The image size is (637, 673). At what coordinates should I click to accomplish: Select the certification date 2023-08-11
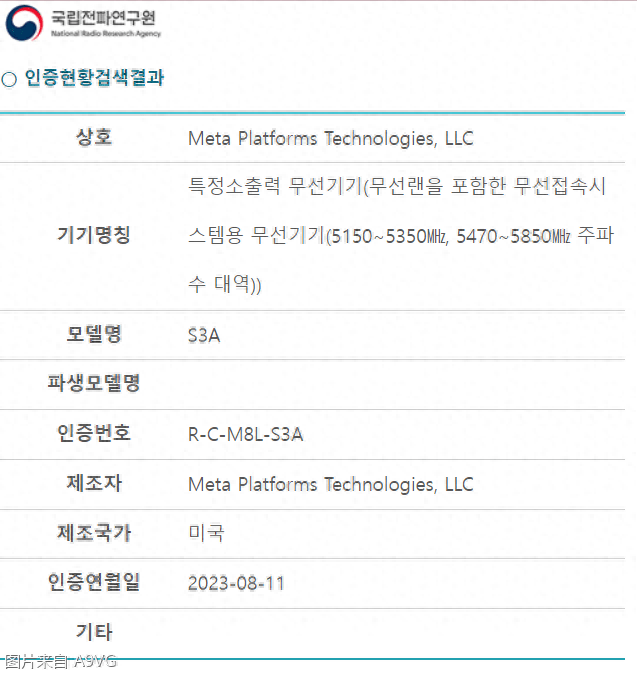[x=236, y=583]
